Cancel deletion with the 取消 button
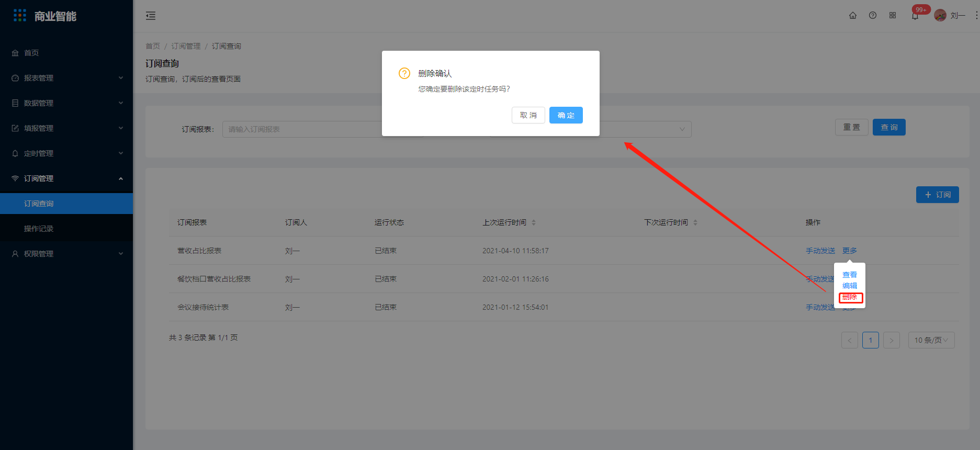Viewport: 980px width, 450px height. pos(528,115)
